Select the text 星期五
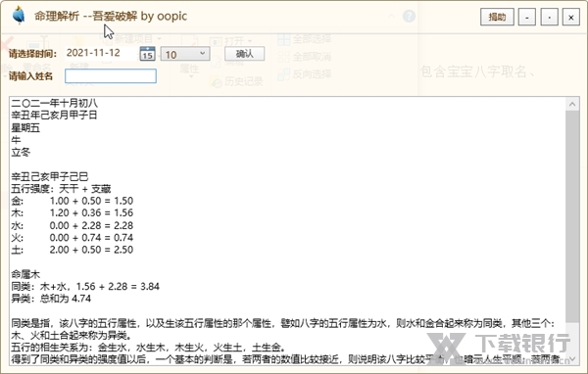Image resolution: width=588 pixels, height=374 pixels. click(25, 127)
